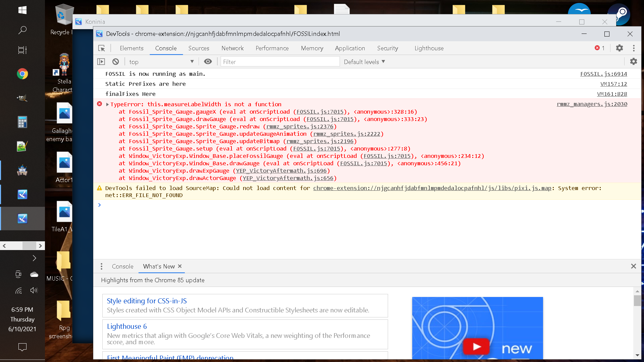
Task: Close the bottom drawer panel
Action: click(633, 266)
